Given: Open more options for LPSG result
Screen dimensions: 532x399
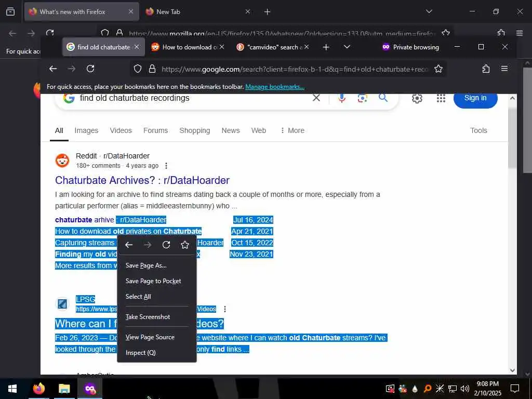Looking at the screenshot, I should tap(225, 309).
